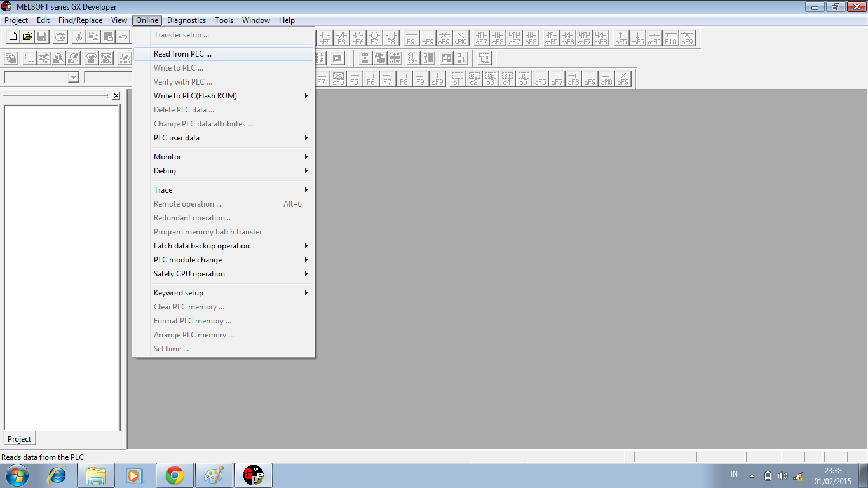
Task: Open Windows Media Player from the taskbar
Action: 135,475
